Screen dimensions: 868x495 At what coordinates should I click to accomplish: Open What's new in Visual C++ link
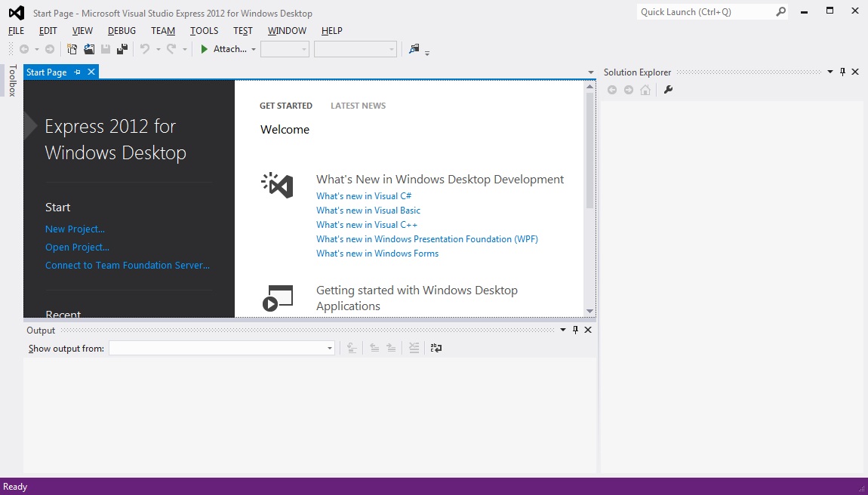367,225
